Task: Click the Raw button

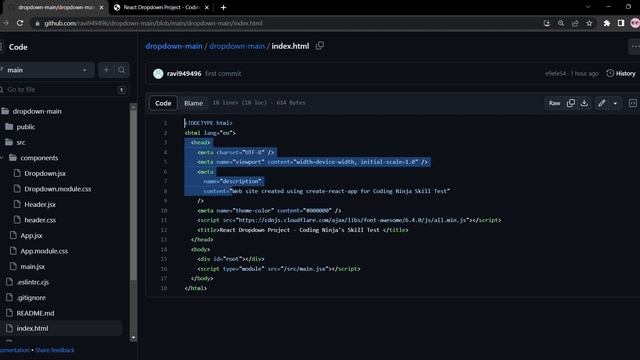Action: [554, 103]
